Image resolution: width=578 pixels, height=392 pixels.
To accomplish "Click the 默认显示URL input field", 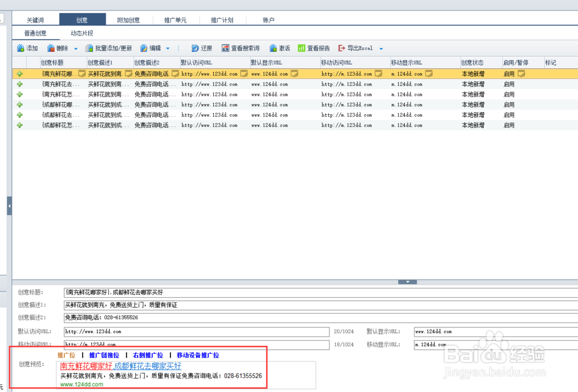I will point(496,332).
